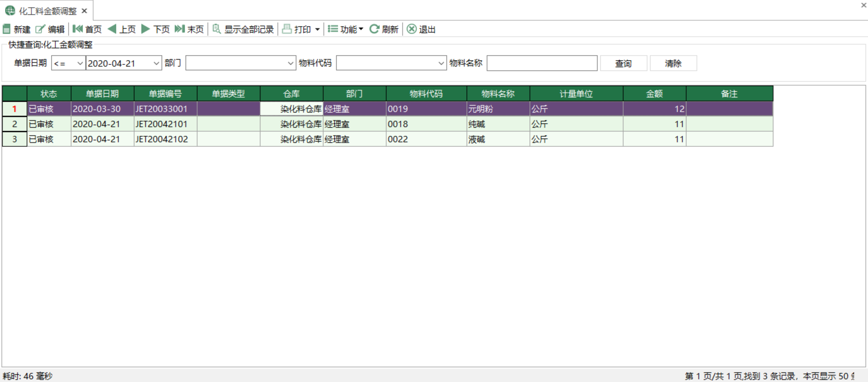Sort by the 单据编号 column header
The height and width of the screenshot is (382, 868).
[166, 94]
